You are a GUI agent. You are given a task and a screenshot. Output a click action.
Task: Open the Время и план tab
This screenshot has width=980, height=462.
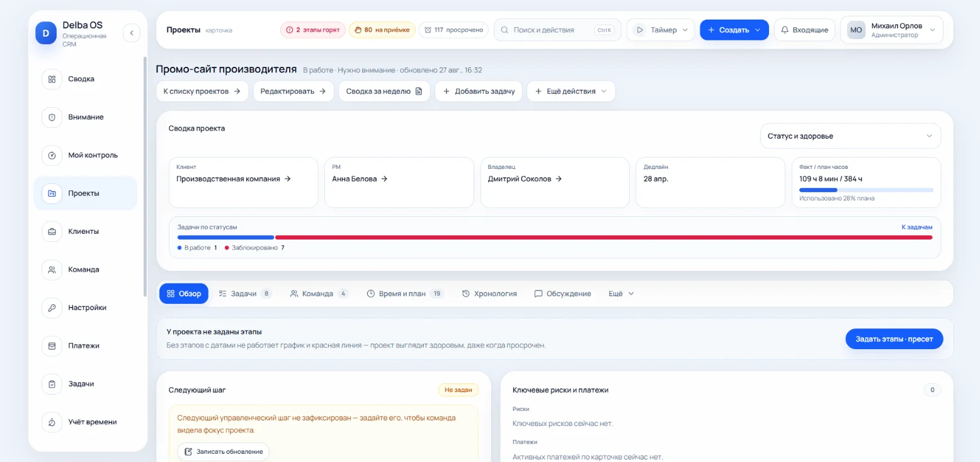(x=405, y=294)
